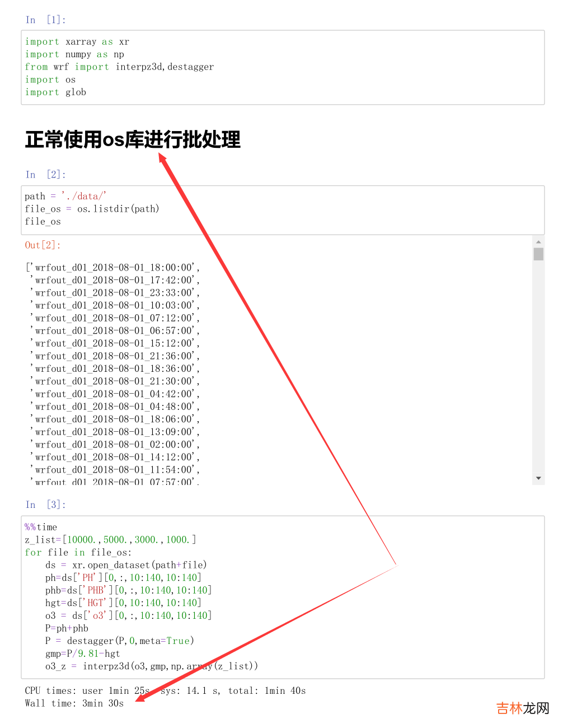
Task: Click the output scrollbar thumb
Action: [x=538, y=254]
